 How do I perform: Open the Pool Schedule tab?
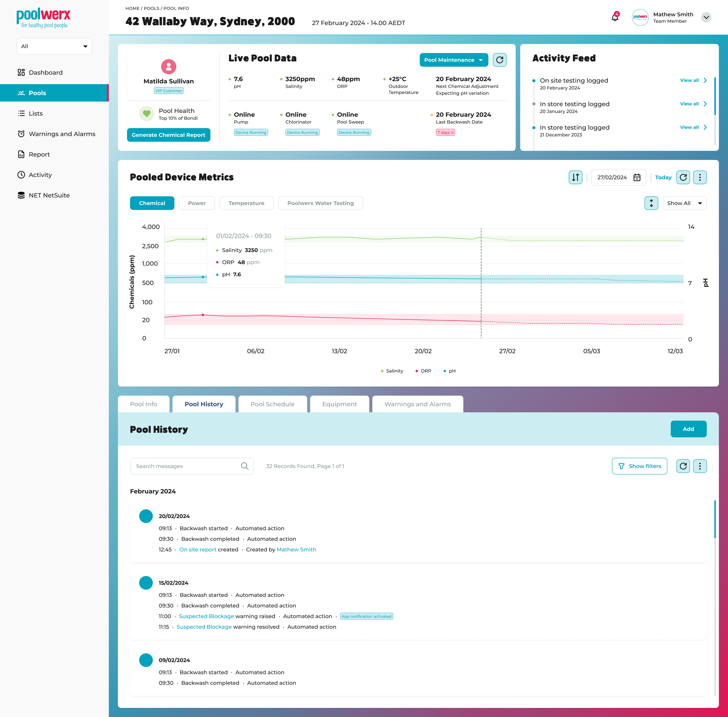pos(272,404)
